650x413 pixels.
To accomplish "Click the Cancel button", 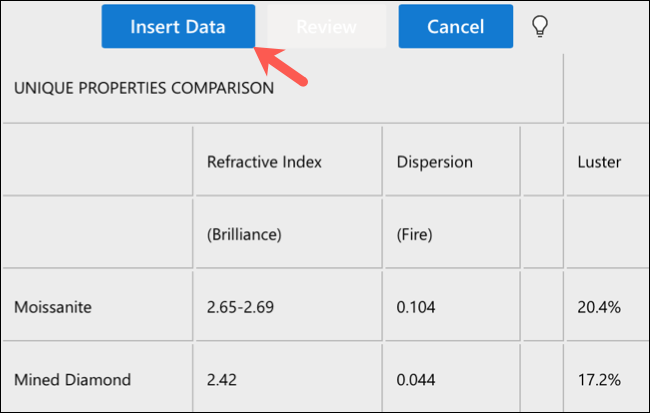I will click(455, 27).
